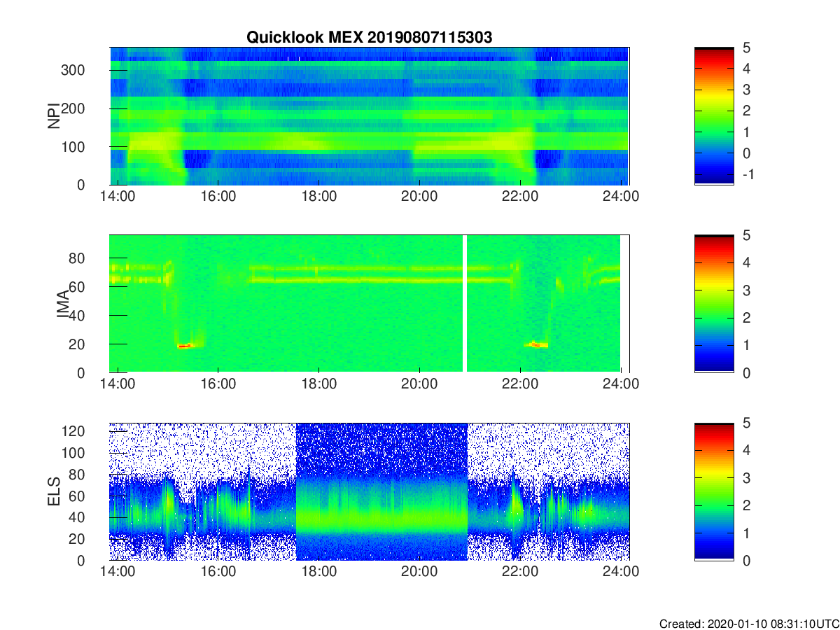840x630 pixels.
Task: Click the NPI panel colorbar
Action: tap(714, 116)
